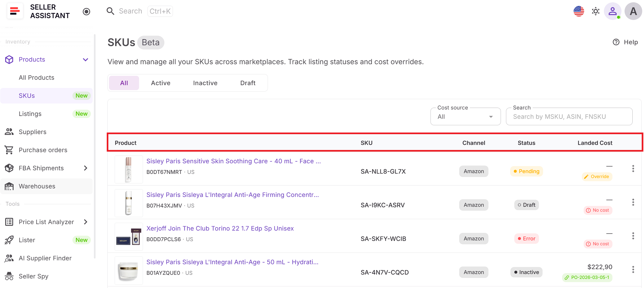Toggle the light/dark theme icon

click(x=595, y=12)
